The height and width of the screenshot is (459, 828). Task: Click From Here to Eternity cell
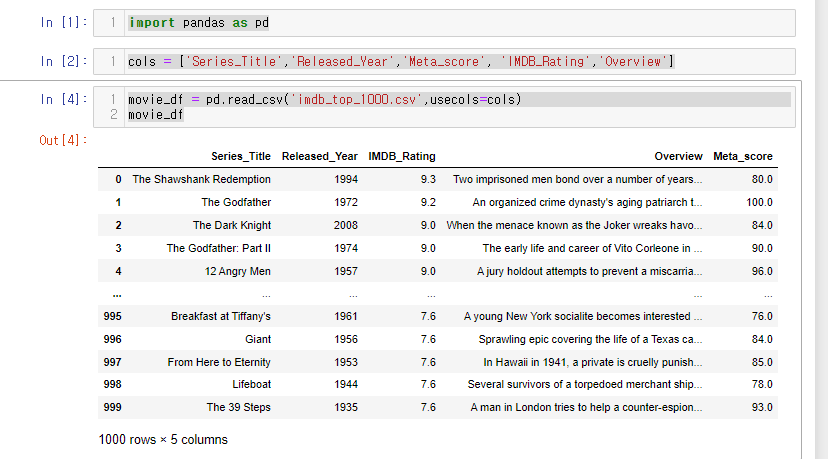pos(219,362)
